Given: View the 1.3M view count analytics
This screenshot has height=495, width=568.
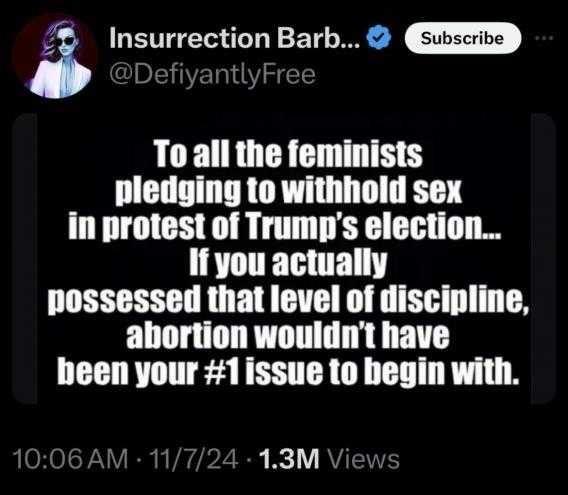Looking at the screenshot, I should point(289,459).
